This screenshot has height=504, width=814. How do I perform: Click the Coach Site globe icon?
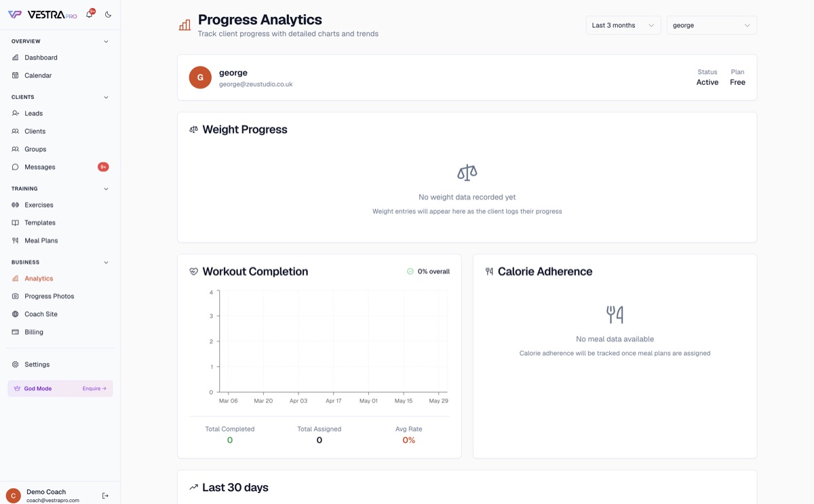[x=16, y=314]
